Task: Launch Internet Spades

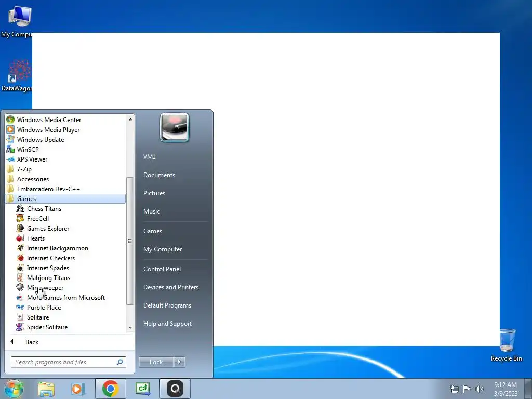Action: [65, 268]
